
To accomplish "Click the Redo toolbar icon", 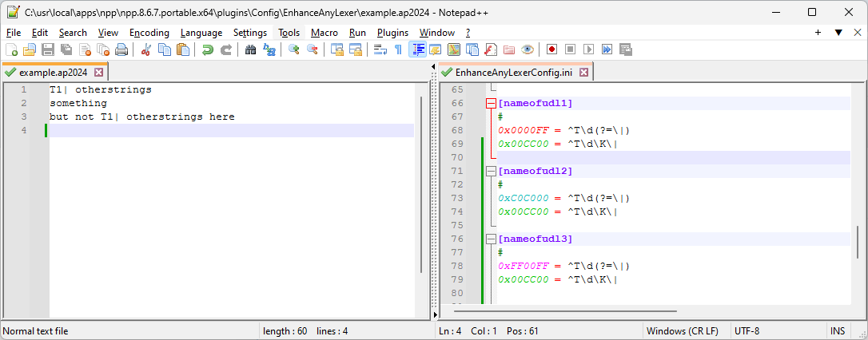I will pyautogui.click(x=226, y=49).
